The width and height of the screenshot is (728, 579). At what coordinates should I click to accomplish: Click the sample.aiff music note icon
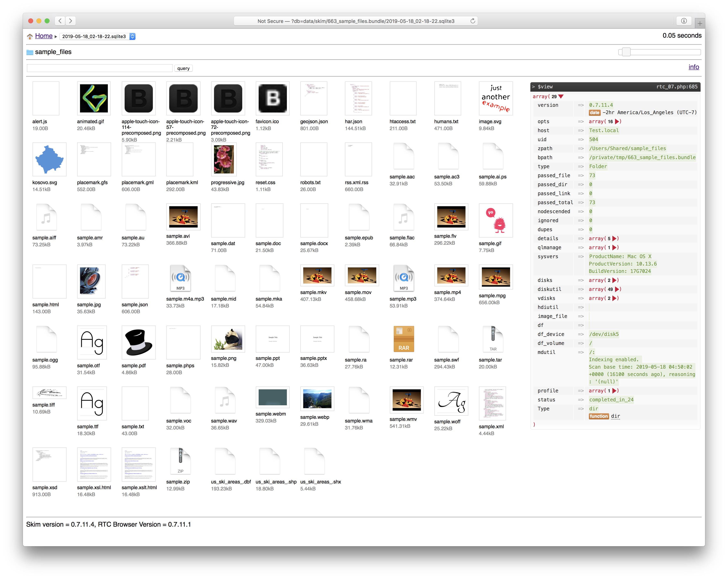tap(46, 218)
